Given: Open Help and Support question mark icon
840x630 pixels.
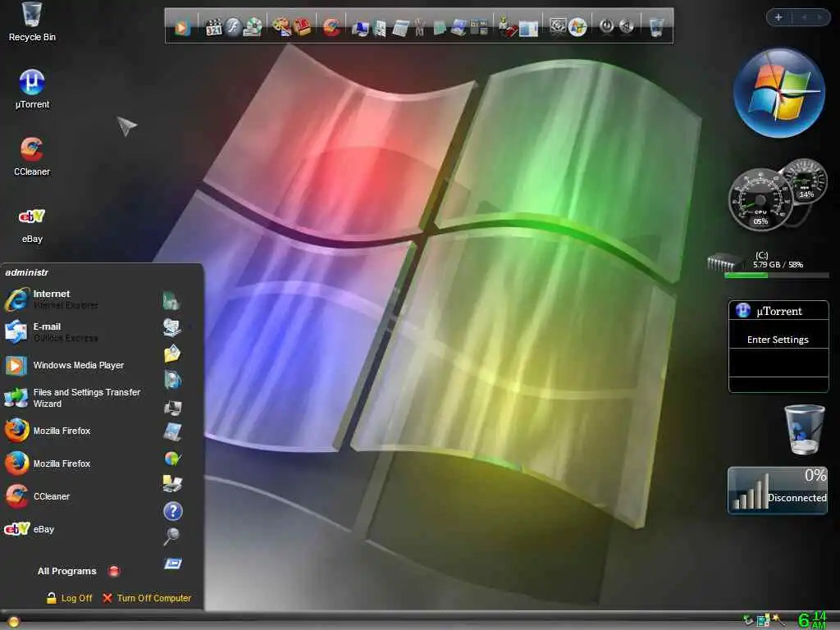Looking at the screenshot, I should point(172,511).
